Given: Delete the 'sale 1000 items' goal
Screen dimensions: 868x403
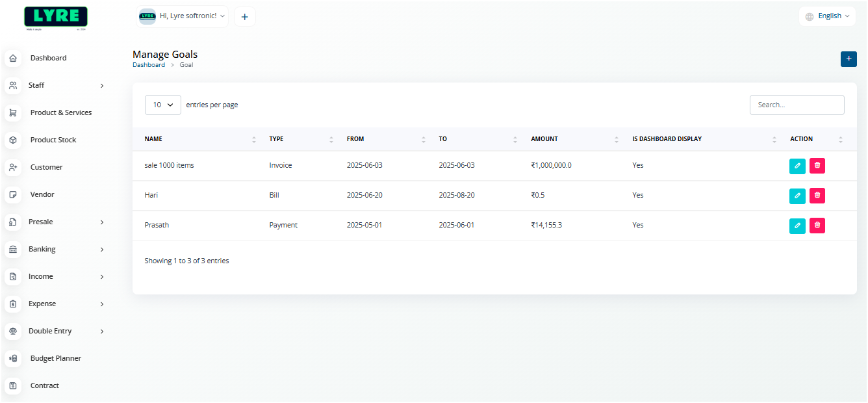Looking at the screenshot, I should (817, 166).
